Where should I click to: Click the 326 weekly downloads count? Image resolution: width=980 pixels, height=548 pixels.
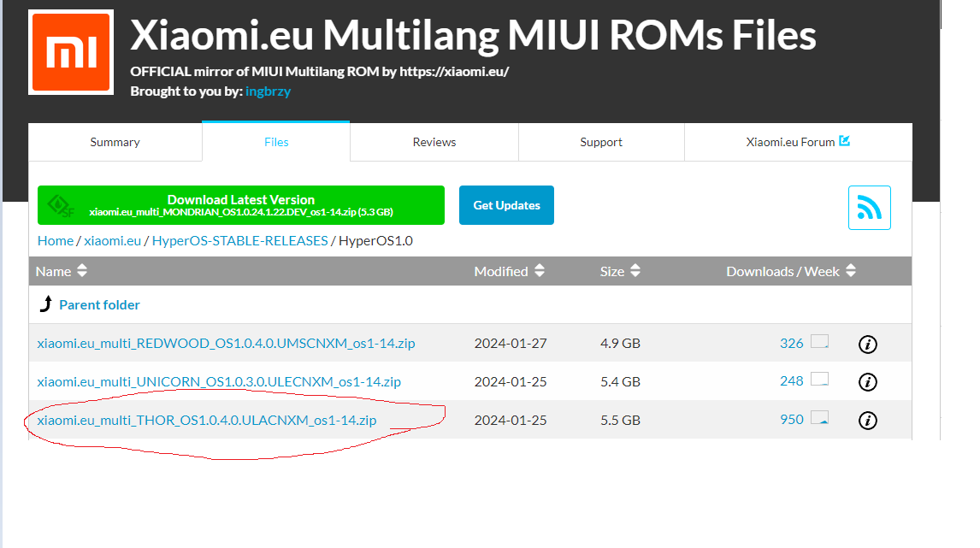tap(791, 343)
